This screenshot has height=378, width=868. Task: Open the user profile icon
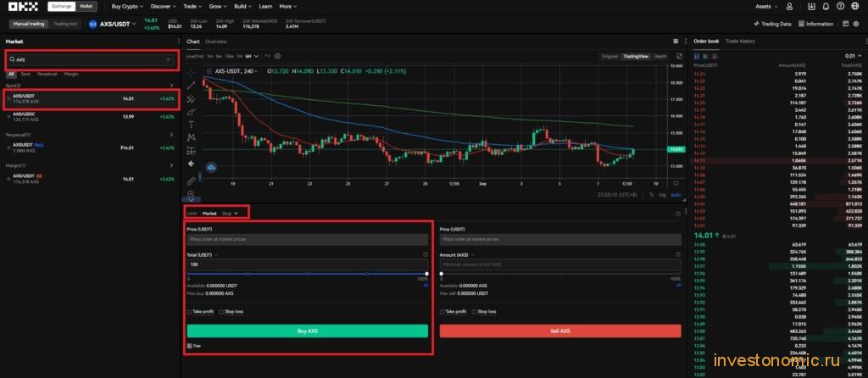click(789, 7)
